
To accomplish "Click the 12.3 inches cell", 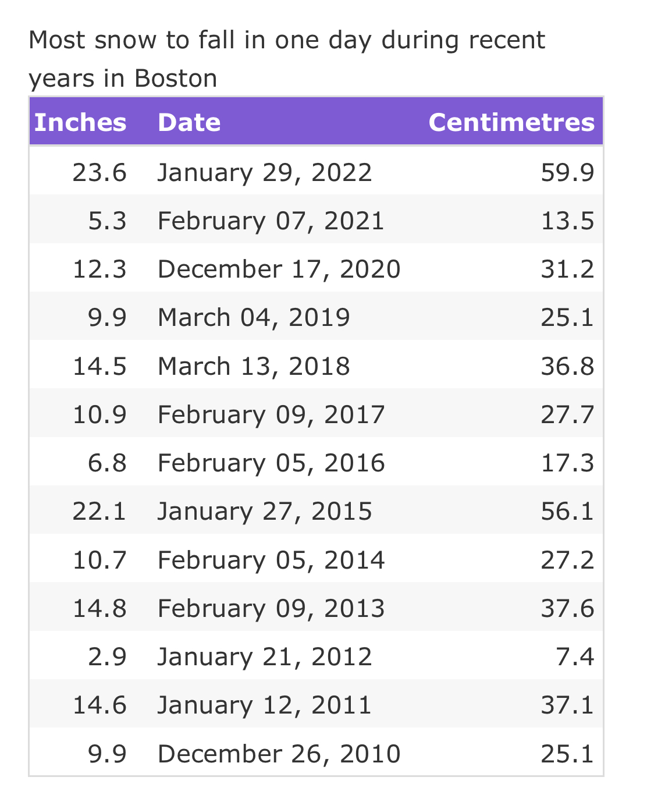I will [x=99, y=269].
